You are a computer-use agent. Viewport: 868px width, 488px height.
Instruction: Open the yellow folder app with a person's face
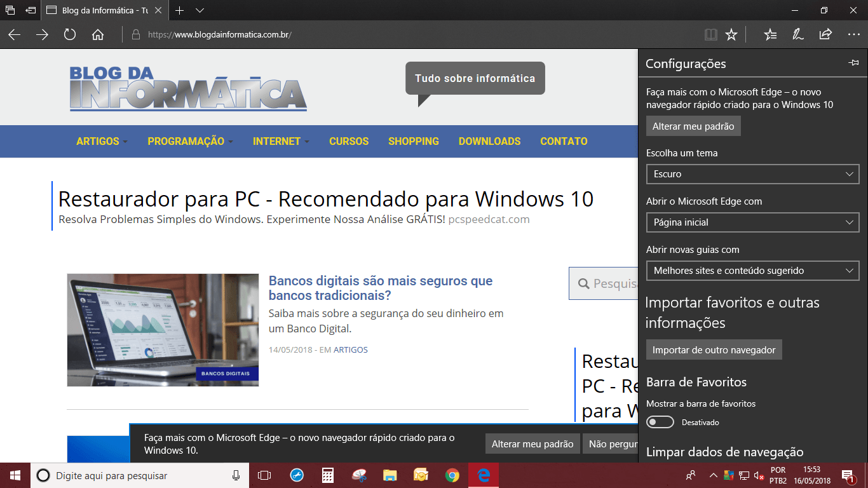click(x=421, y=475)
